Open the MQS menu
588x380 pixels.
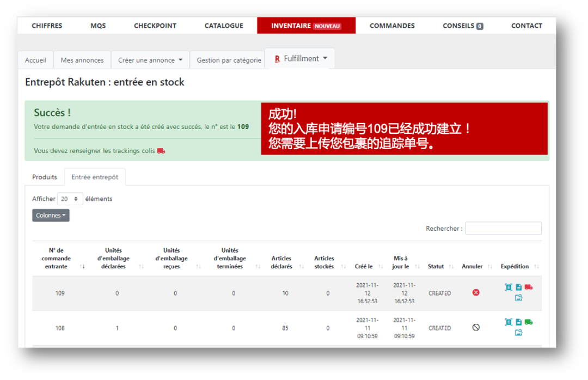click(98, 26)
